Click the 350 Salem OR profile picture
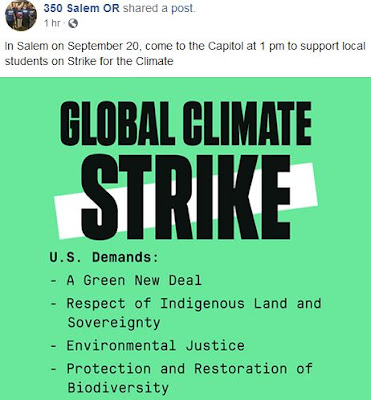This screenshot has height=400, width=371. click(21, 15)
